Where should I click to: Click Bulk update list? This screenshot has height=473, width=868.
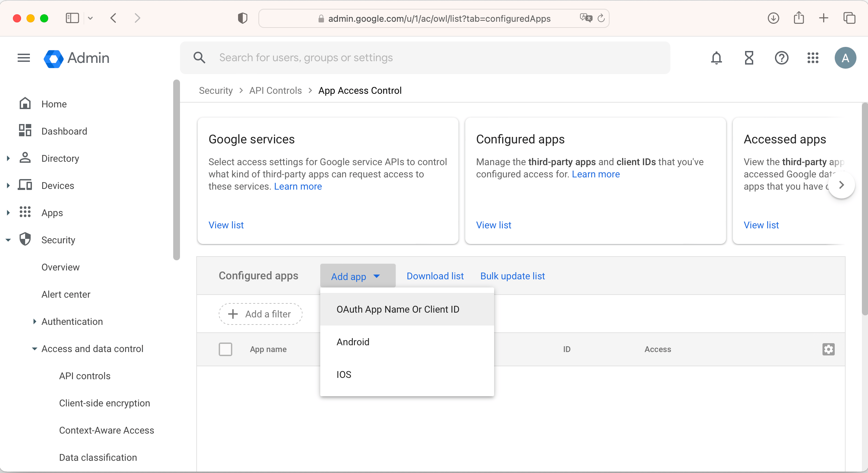pos(512,276)
